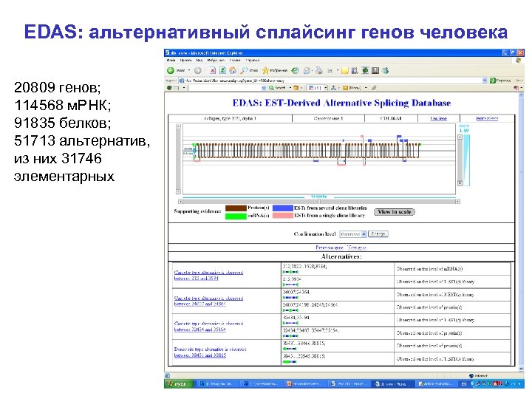This screenshot has height=399, width=532.
Task: Click the Переход go button beside address bar
Action: click(x=500, y=81)
